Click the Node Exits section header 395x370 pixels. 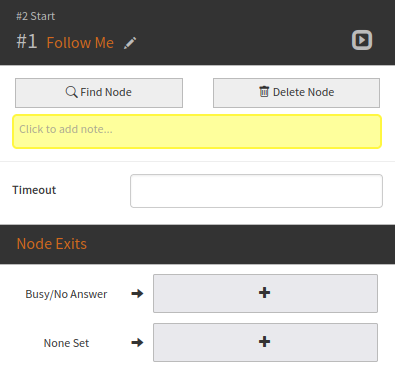click(52, 244)
